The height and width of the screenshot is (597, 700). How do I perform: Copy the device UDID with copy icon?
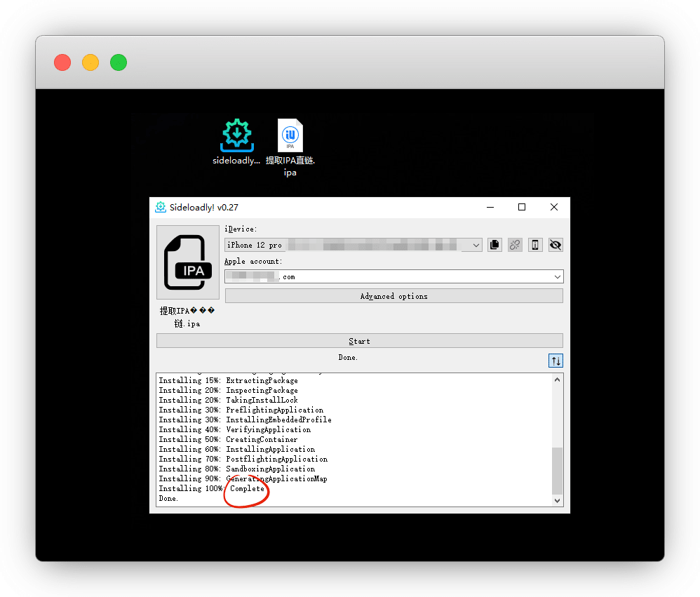[494, 245]
